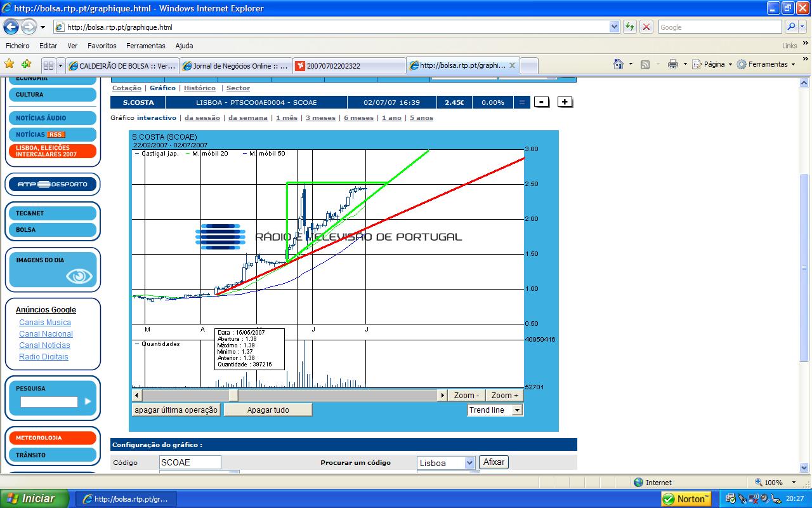Click the Zoom - chart button
Image resolution: width=812 pixels, height=508 pixels.
point(467,395)
